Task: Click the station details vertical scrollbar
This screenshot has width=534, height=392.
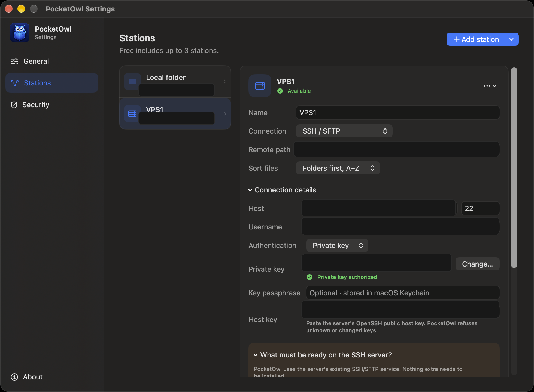Action: tap(514, 168)
